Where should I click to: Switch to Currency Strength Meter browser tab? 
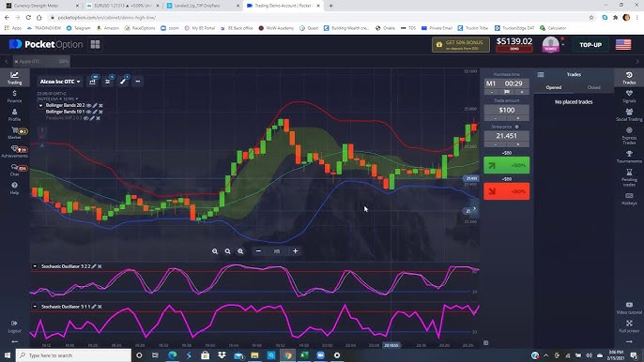(41, 6)
